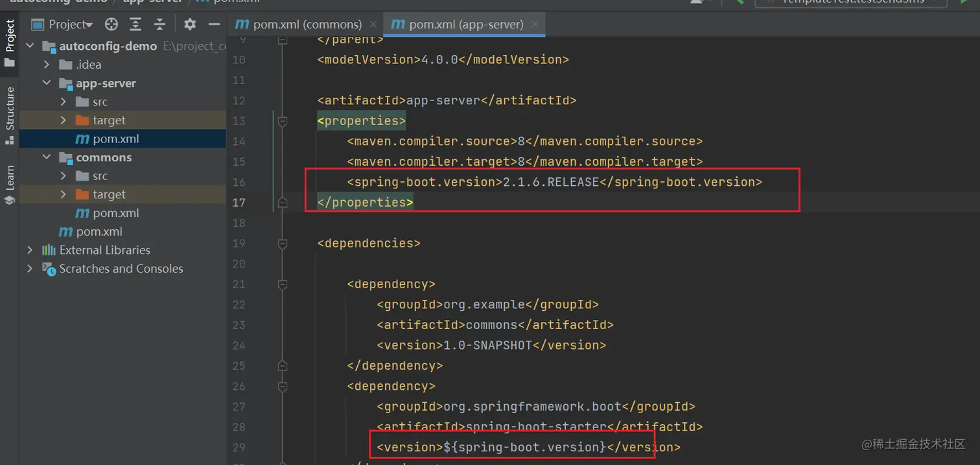The width and height of the screenshot is (980, 465).
Task: Click the dependencies opening tag
Action: (369, 244)
